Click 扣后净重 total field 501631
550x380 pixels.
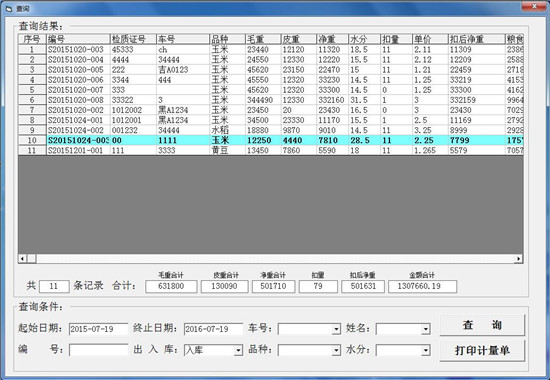click(363, 286)
